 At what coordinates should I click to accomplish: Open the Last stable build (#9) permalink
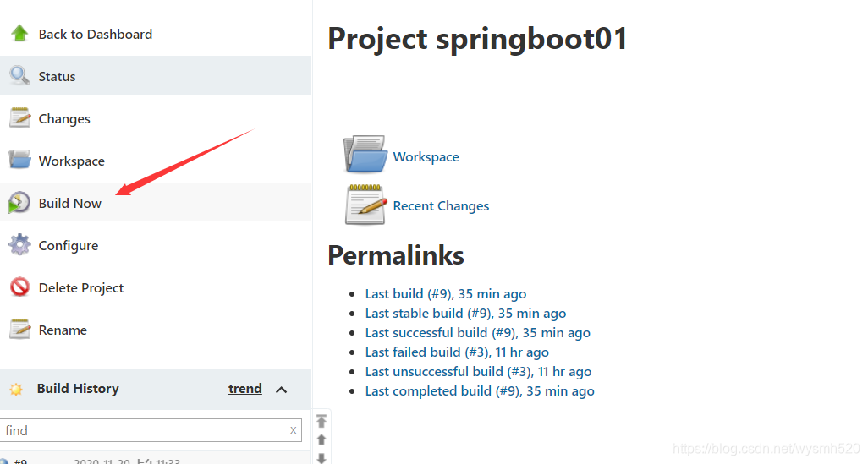click(465, 314)
